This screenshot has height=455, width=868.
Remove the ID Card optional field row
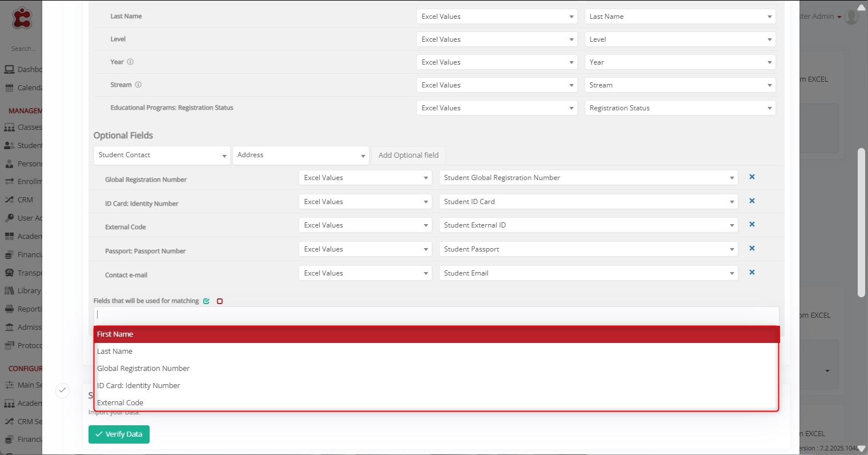pos(752,201)
